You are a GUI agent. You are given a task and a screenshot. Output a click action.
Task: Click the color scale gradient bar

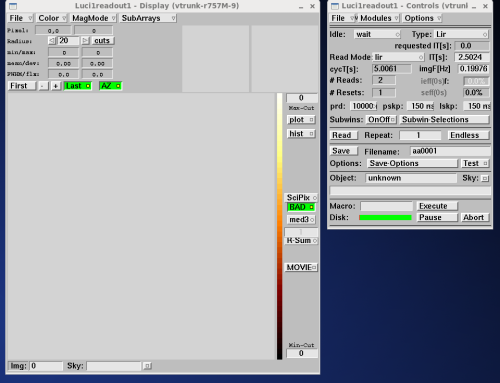[279, 226]
